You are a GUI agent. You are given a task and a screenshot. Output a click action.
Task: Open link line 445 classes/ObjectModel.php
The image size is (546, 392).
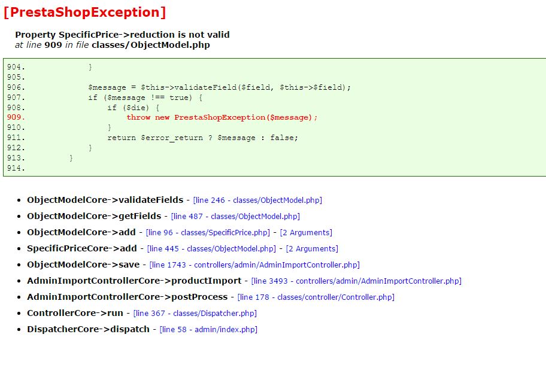211,248
